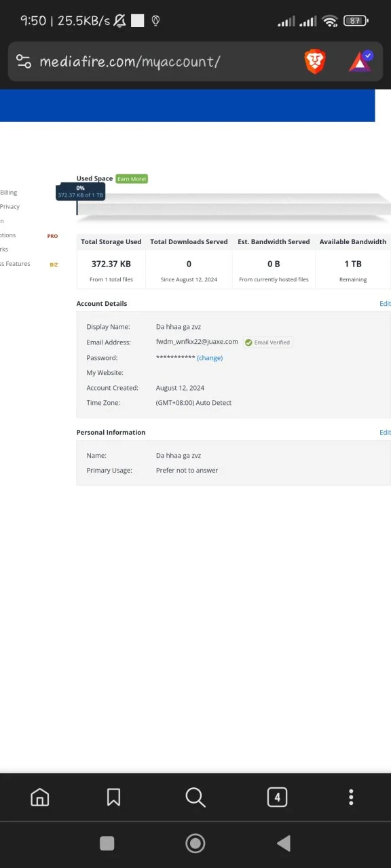Click the red PRO badge in sidebar
391x868 pixels.
52,236
